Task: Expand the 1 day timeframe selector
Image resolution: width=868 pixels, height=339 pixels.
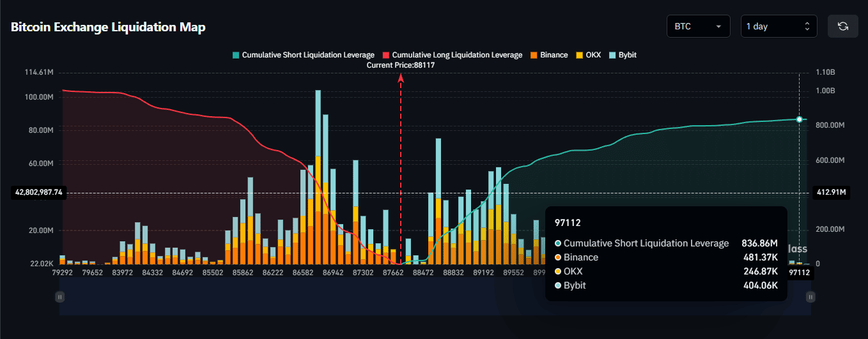Action: tap(778, 26)
